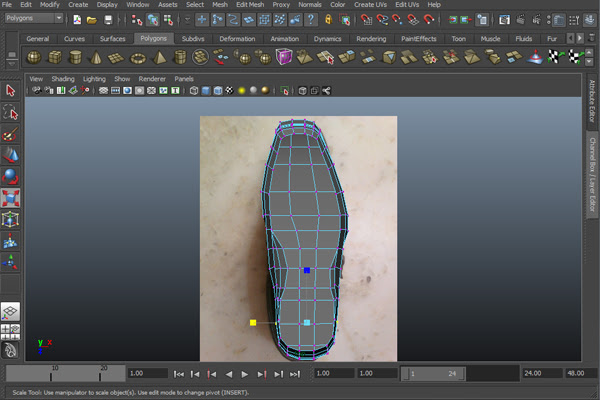Click the Open Scene folder icon
This screenshot has height=400, width=600.
[92, 20]
